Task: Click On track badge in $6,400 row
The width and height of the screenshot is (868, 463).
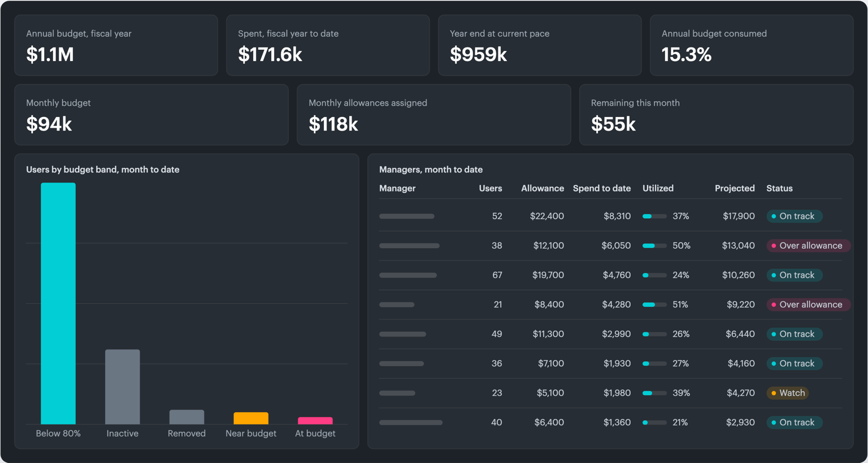Action: 795,422
